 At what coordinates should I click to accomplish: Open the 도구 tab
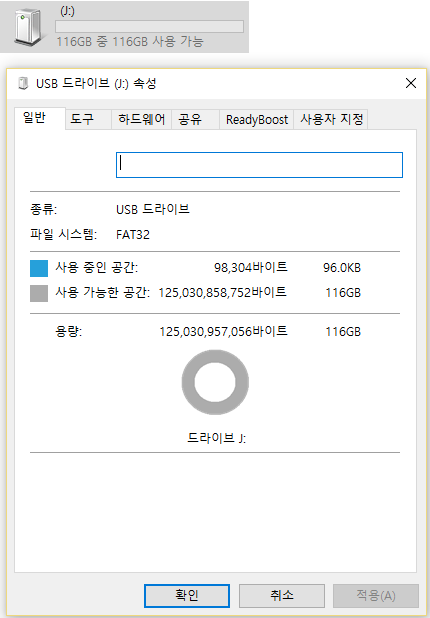tap(88, 119)
